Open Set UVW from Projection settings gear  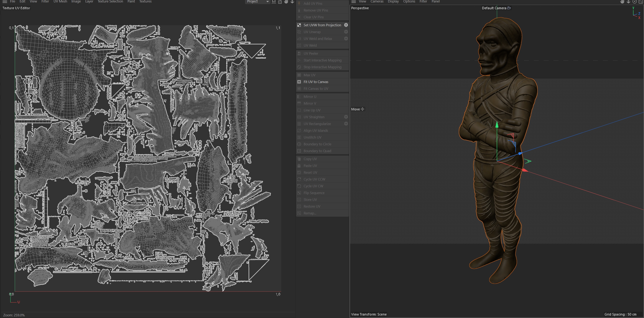[x=346, y=25]
